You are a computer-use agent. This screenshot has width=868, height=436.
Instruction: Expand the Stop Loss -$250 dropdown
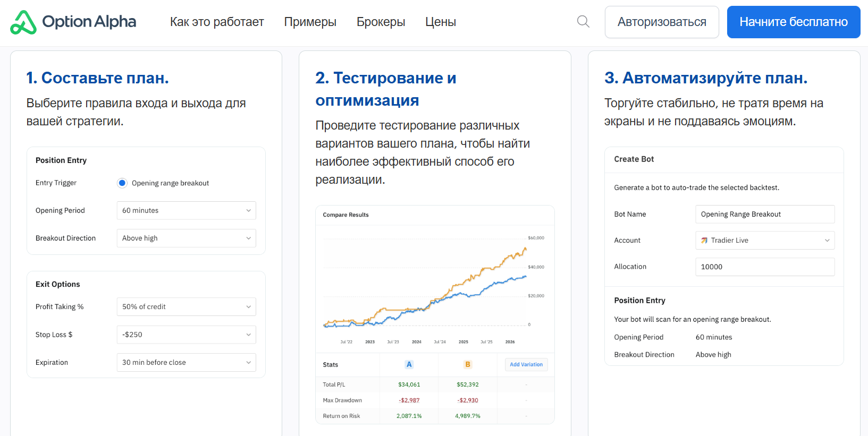(187, 335)
